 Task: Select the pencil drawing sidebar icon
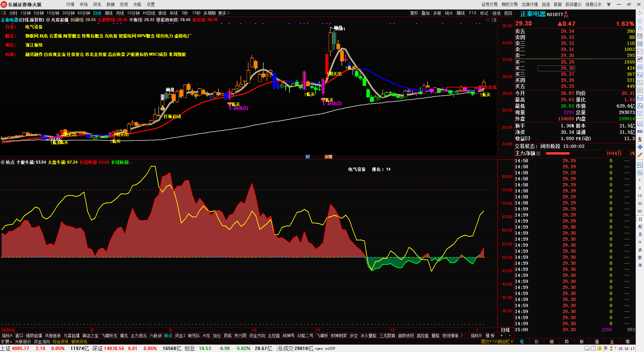click(640, 155)
